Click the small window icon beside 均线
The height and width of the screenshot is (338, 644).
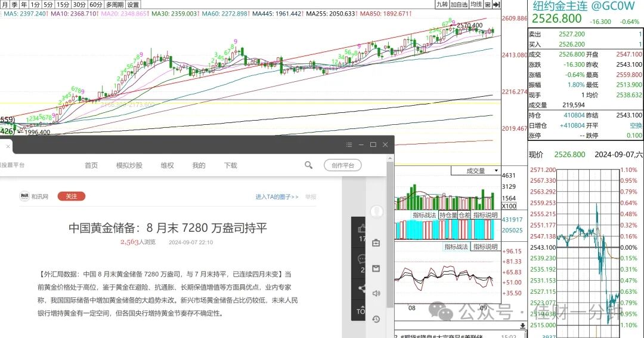pos(488,4)
